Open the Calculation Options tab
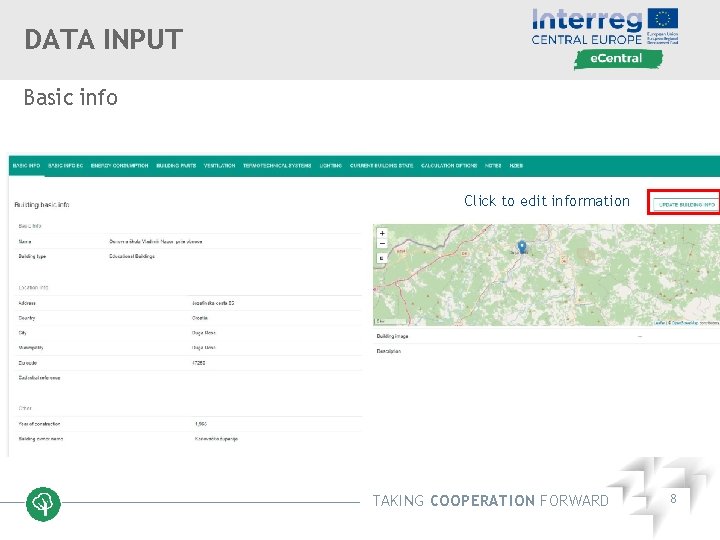This screenshot has width=720, height=540. click(449, 166)
